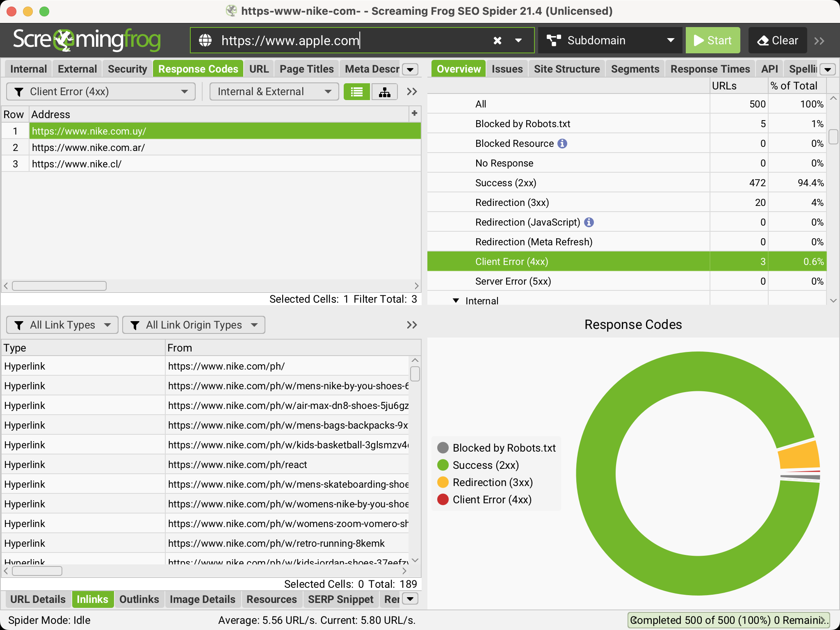Switch to the Issues tab
Screen dimensions: 840x630
(507, 69)
